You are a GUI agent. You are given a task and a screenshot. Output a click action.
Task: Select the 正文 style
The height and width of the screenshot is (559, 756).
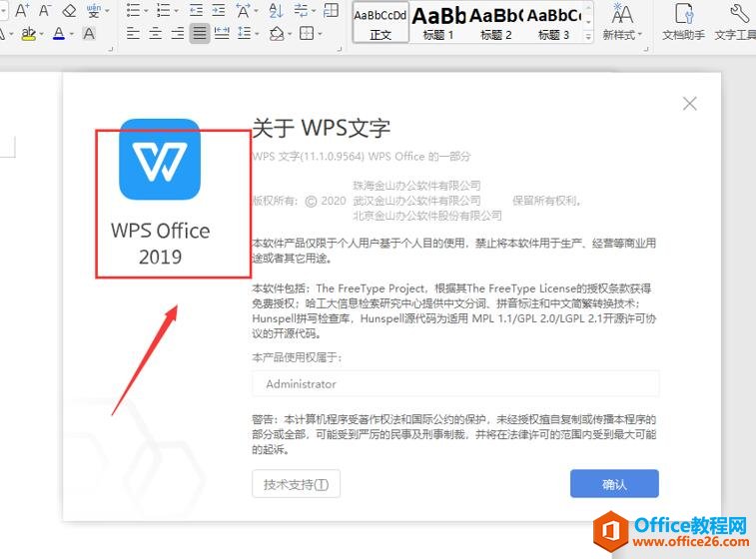[x=380, y=22]
